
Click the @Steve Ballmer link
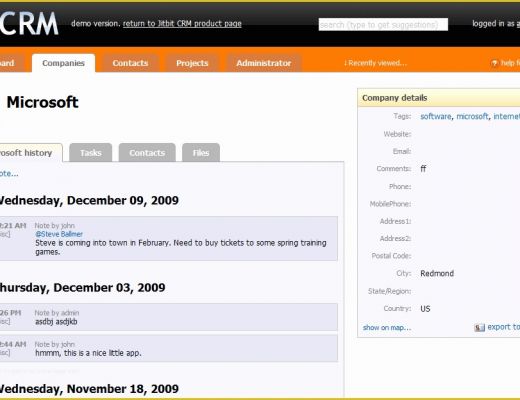pyautogui.click(x=59, y=234)
